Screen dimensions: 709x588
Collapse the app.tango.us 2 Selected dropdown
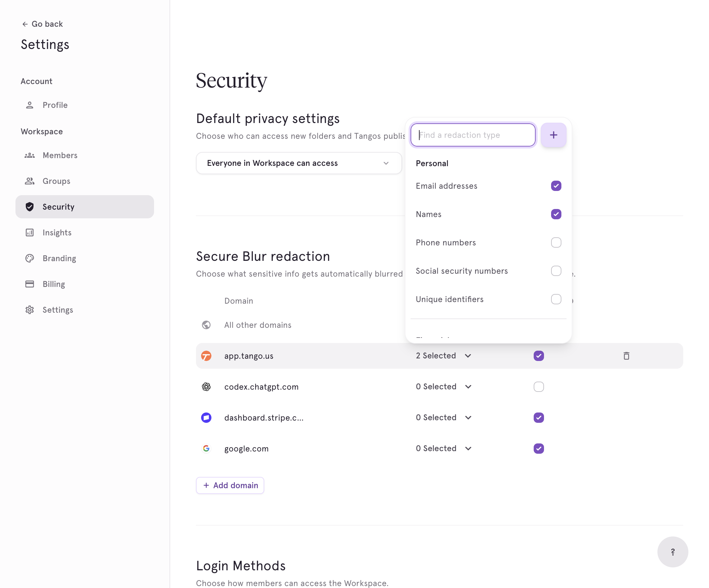444,356
